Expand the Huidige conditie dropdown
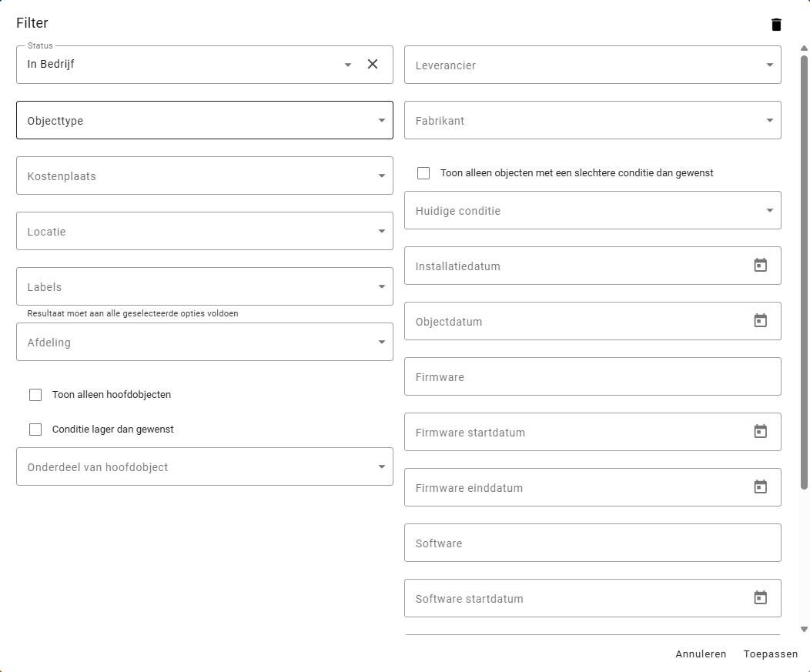Screen dimensions: 810x672 point(769,211)
